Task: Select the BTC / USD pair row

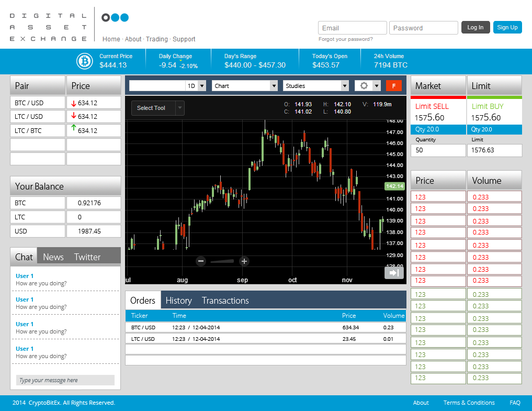Action: coord(37,103)
